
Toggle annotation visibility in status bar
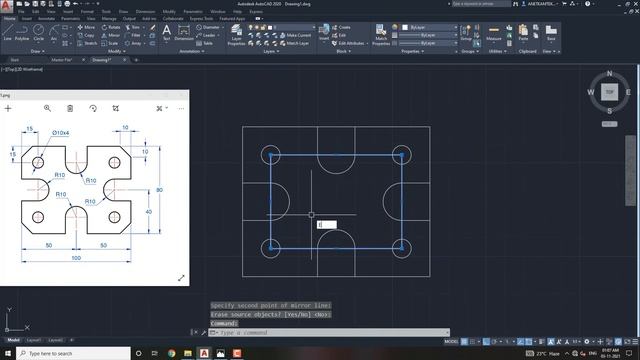[551, 342]
